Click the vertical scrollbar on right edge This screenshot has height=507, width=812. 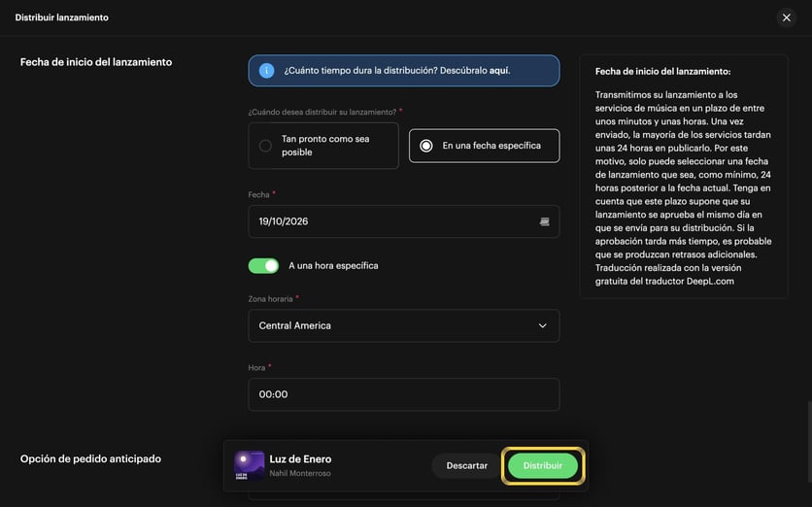point(809,443)
